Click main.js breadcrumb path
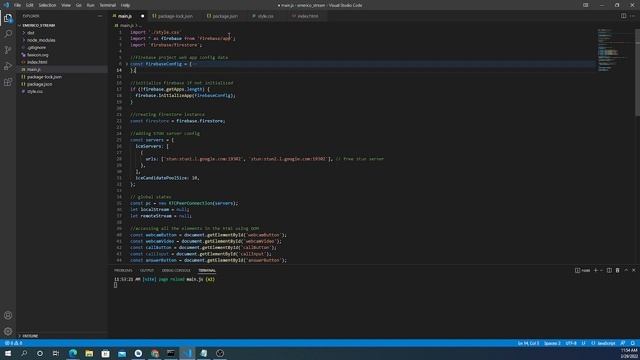 tap(126, 25)
